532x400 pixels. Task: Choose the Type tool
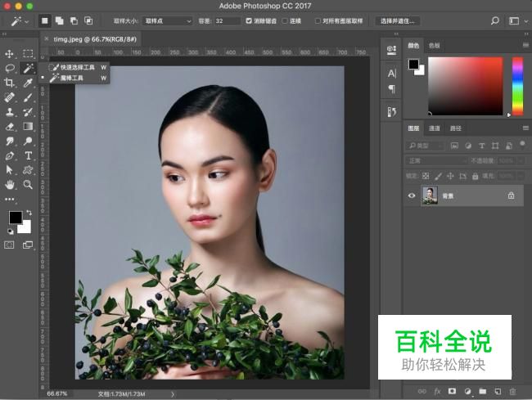point(28,155)
